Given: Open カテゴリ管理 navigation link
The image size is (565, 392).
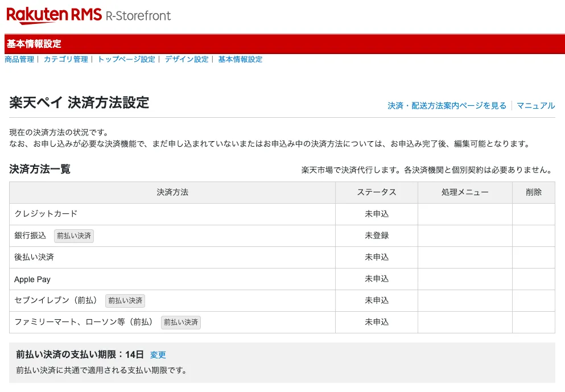Looking at the screenshot, I should [65, 59].
